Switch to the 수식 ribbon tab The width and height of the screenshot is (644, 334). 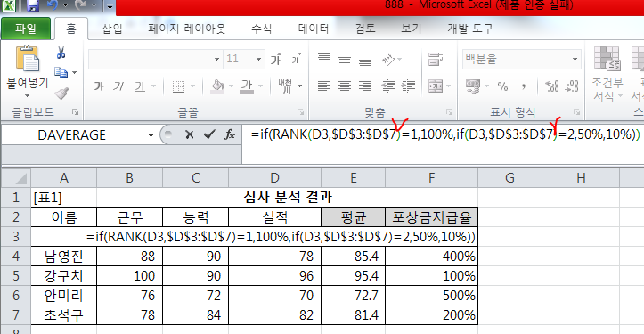262,29
